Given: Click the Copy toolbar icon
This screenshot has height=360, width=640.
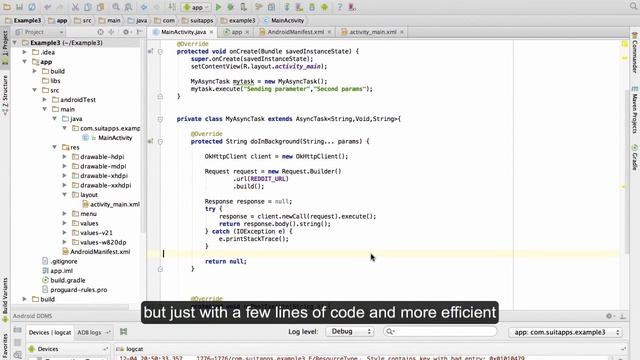Looking at the screenshot, I should click(x=88, y=7).
